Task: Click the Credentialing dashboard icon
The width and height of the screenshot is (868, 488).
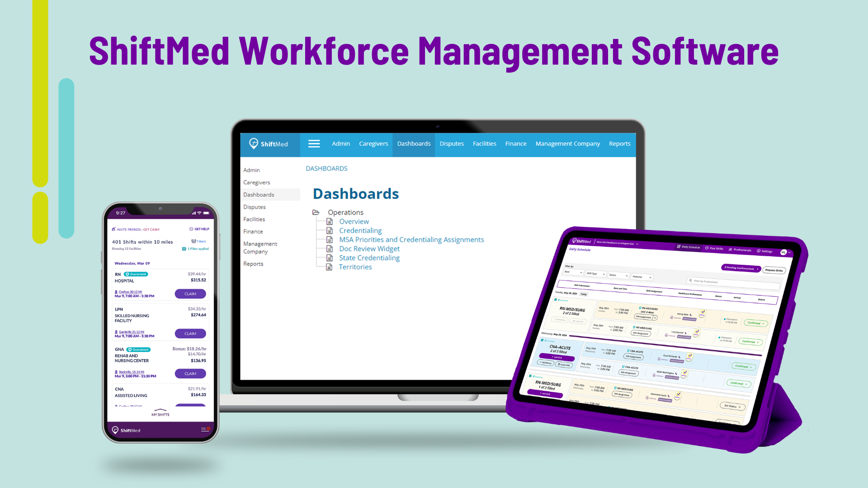Action: [329, 230]
